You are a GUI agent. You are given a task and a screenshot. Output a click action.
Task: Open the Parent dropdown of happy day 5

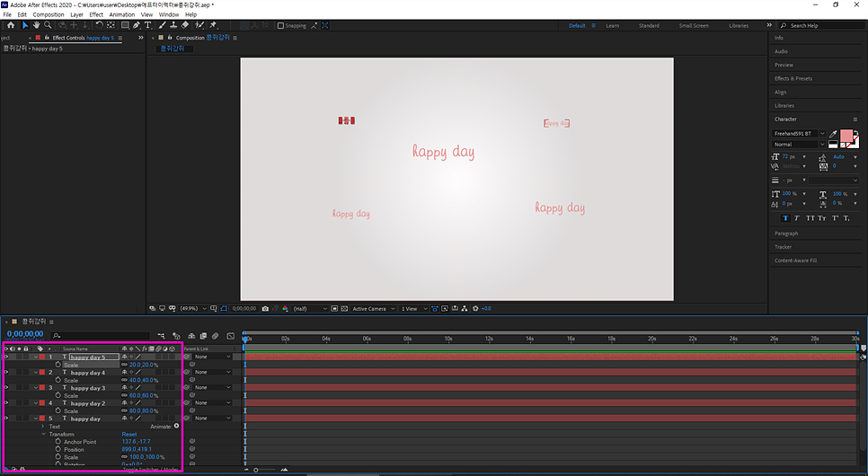coord(213,357)
